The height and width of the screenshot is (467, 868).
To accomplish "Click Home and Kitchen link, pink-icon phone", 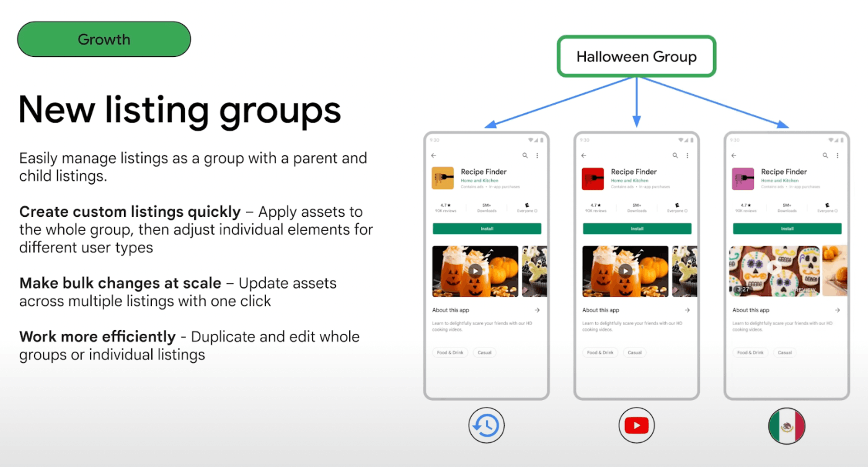I will 779,181.
